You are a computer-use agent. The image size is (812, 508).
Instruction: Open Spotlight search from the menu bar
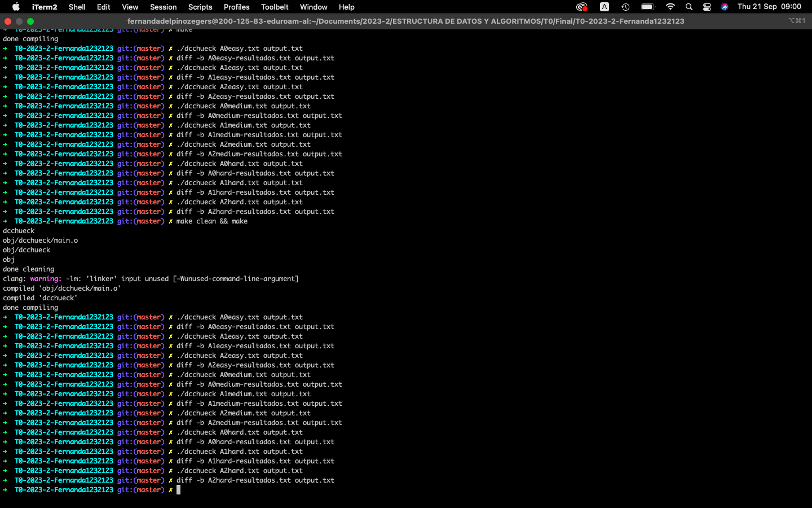pyautogui.click(x=689, y=7)
